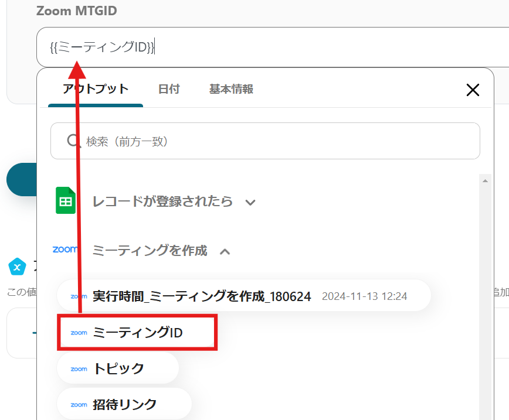
Task: Select the 招待リンク output item
Action: pos(124,404)
